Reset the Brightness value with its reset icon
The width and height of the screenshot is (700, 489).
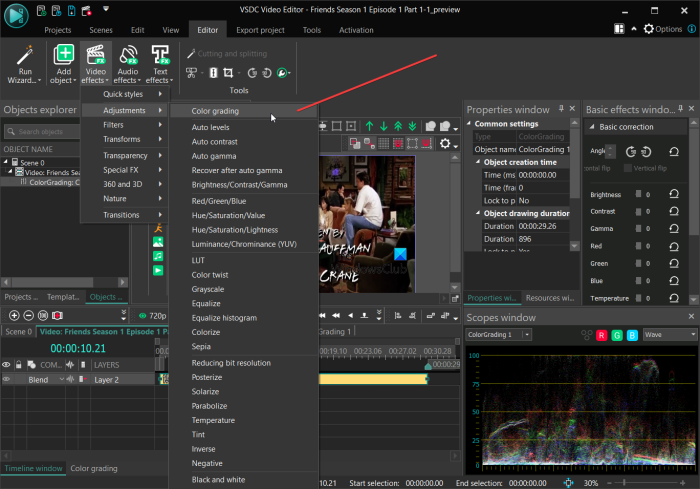pyautogui.click(x=676, y=195)
